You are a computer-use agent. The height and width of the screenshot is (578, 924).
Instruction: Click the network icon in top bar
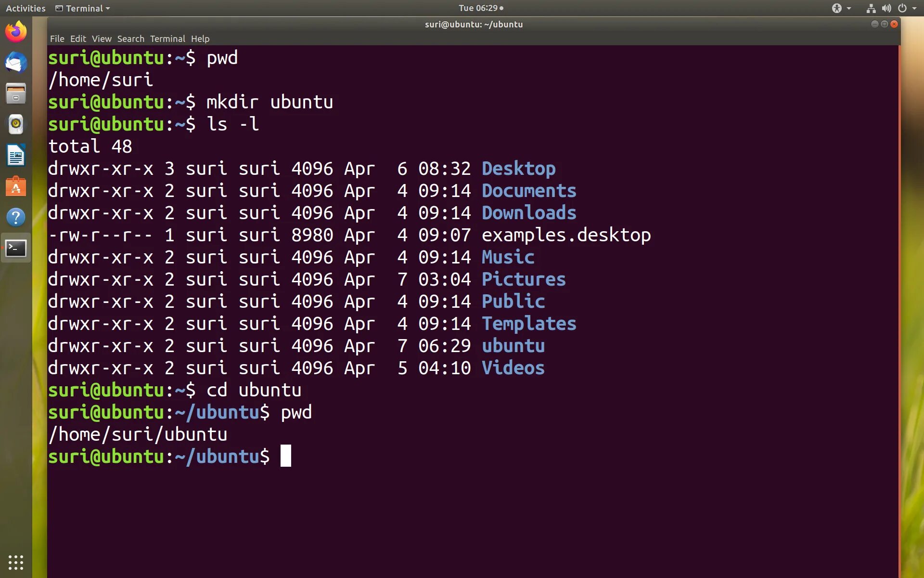point(871,8)
